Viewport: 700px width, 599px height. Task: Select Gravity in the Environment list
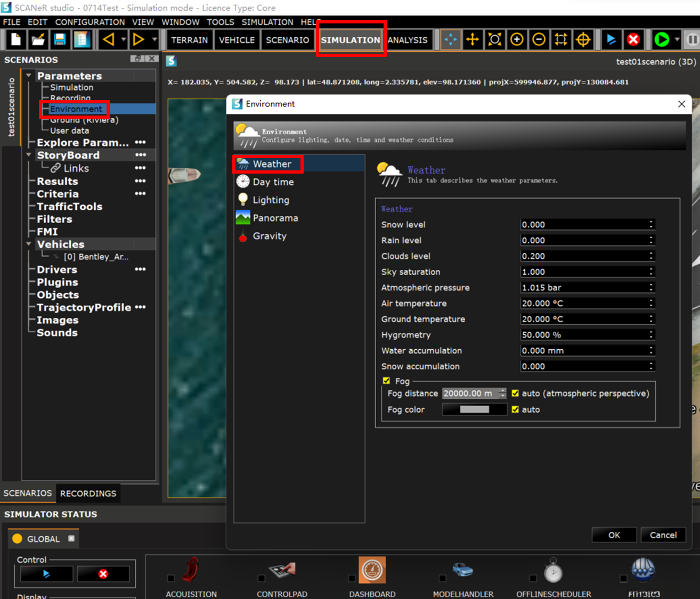coord(299,236)
